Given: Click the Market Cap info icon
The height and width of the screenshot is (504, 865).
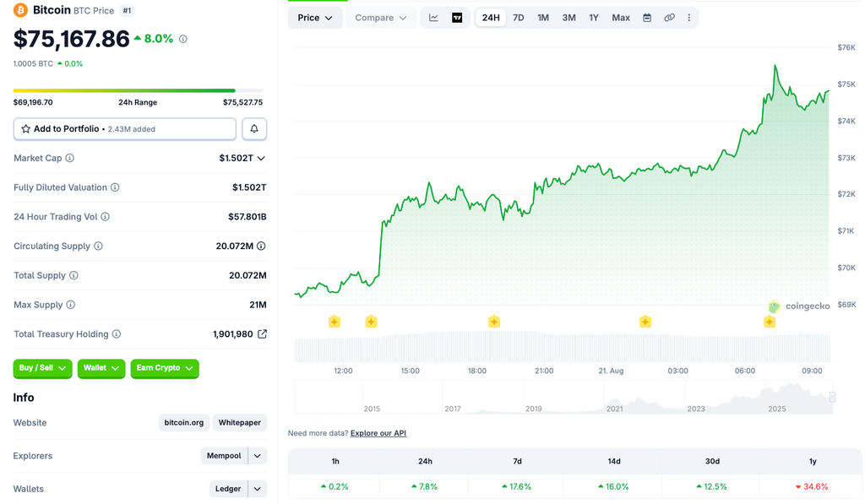Looking at the screenshot, I should click(70, 158).
